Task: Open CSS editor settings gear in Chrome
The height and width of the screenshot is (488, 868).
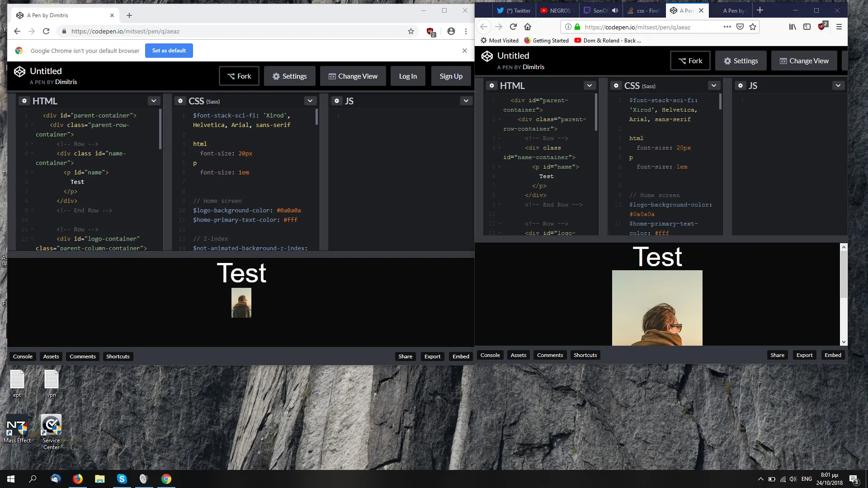Action: (180, 101)
